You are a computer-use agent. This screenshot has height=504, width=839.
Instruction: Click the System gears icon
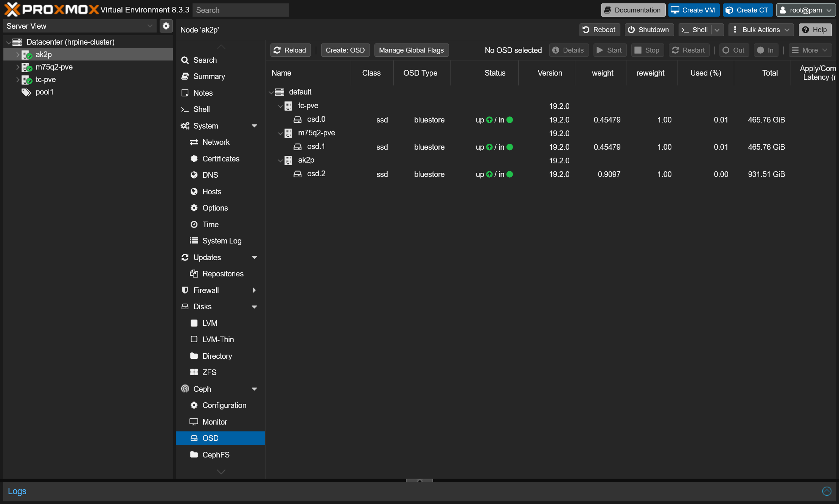185,126
